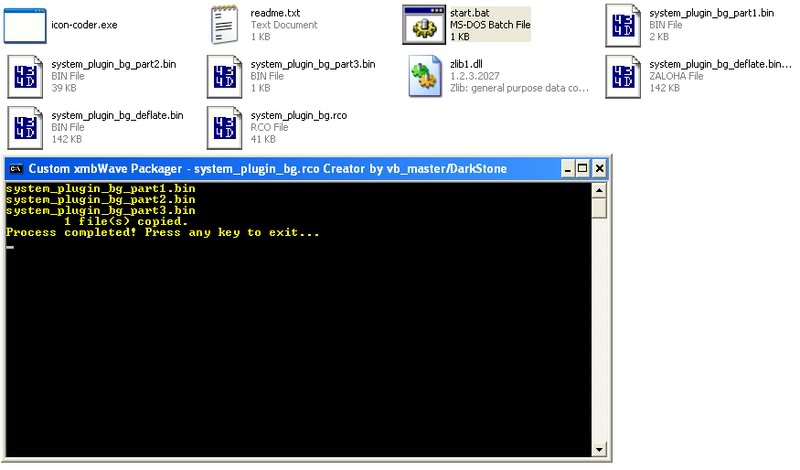Click the console scrollbar up arrow
Viewport: 800px width, 470px height.
click(x=599, y=190)
